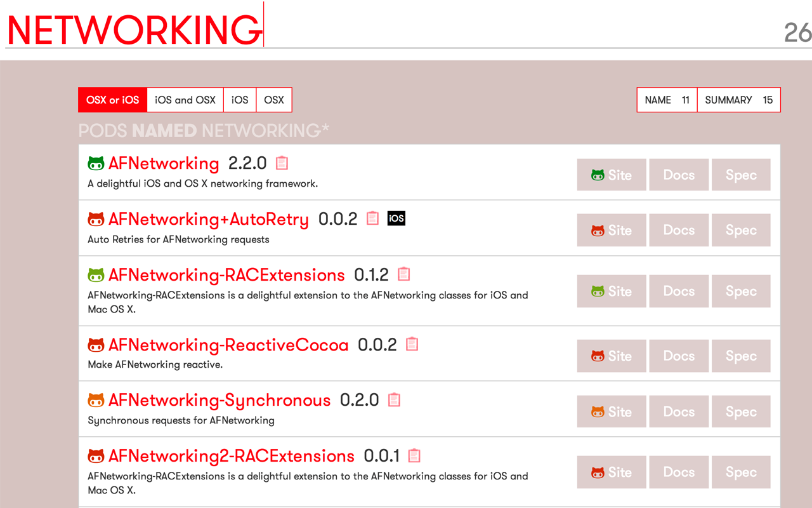Click the GitHub cat icon beside AFNetworking2-RACExtensions
Image resolution: width=812 pixels, height=508 pixels.
[x=96, y=456]
